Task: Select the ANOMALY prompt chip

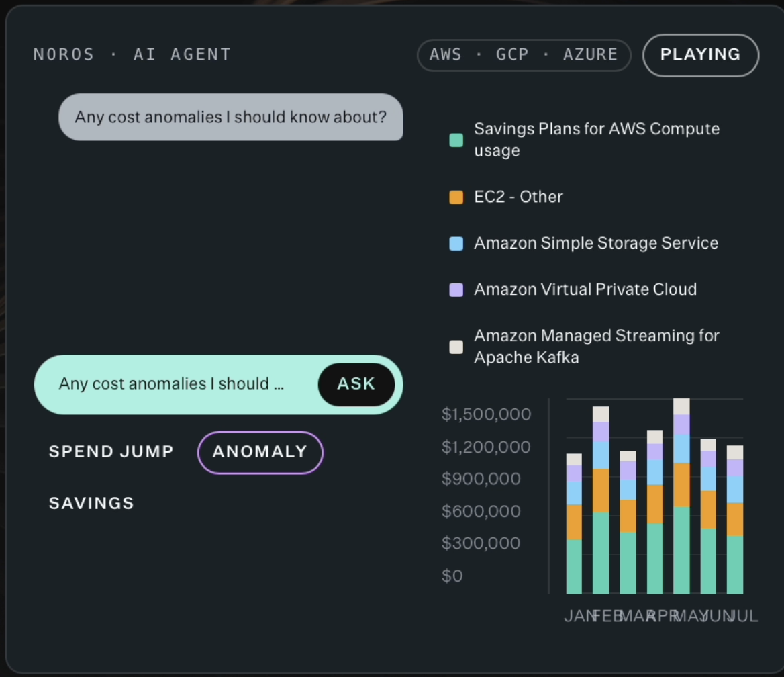Action: 260,452
